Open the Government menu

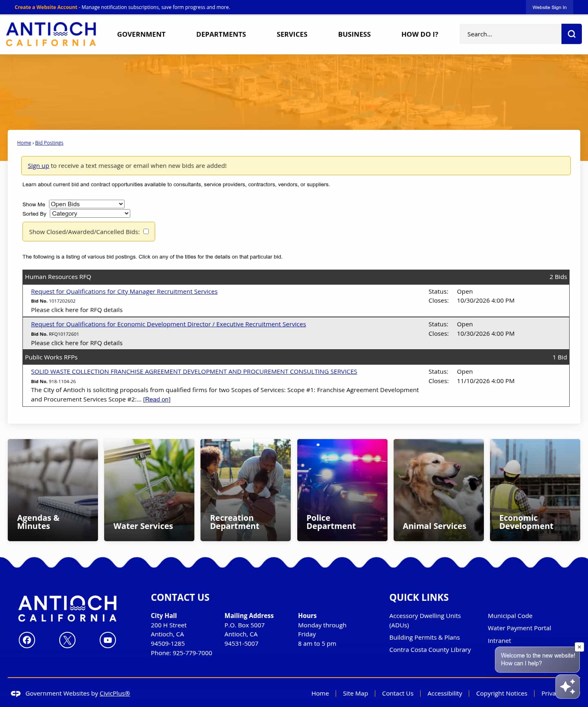tap(141, 34)
